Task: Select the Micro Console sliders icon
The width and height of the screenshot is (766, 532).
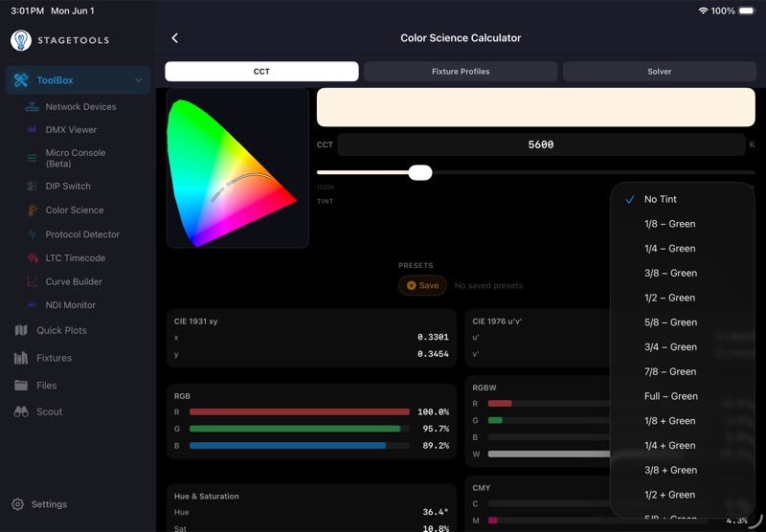Action: (33, 158)
